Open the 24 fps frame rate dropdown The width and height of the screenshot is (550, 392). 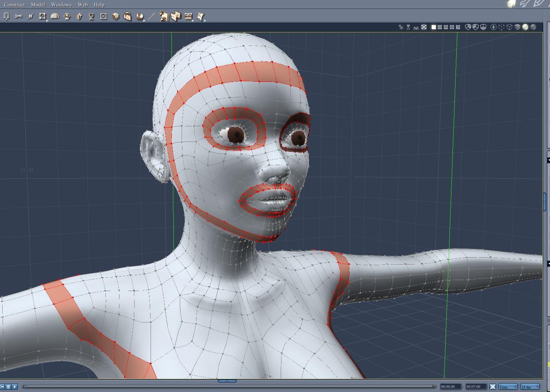[x=530, y=387]
